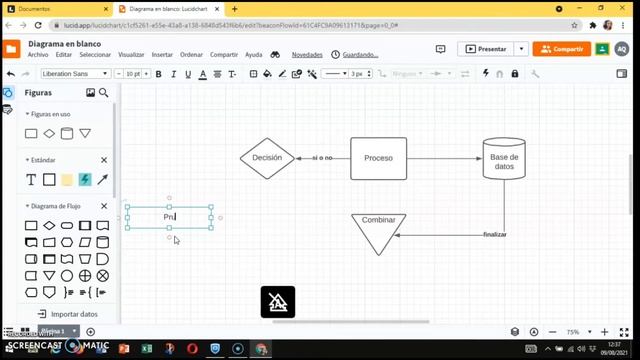Click the 10 pt font size field
640x360 pixels.
(133, 74)
